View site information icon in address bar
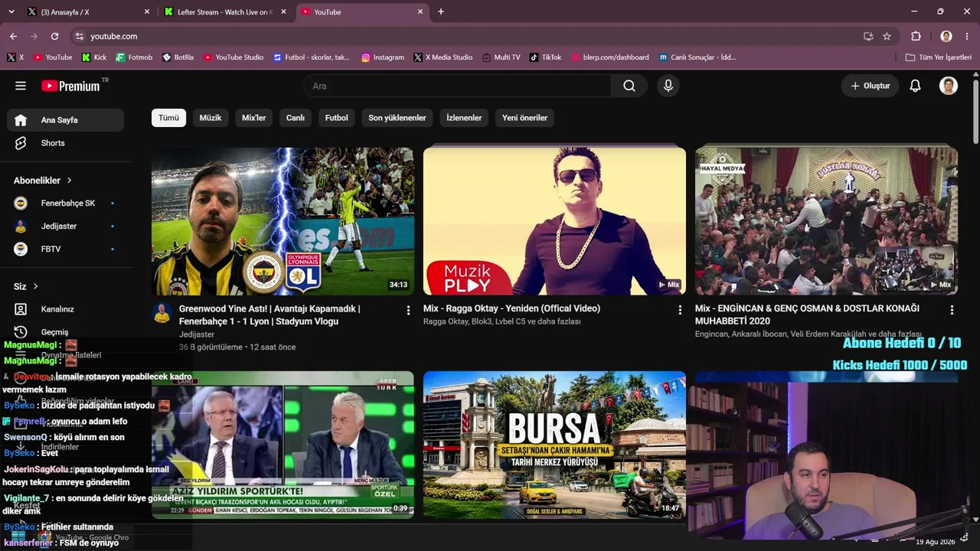The image size is (980, 551). [79, 36]
